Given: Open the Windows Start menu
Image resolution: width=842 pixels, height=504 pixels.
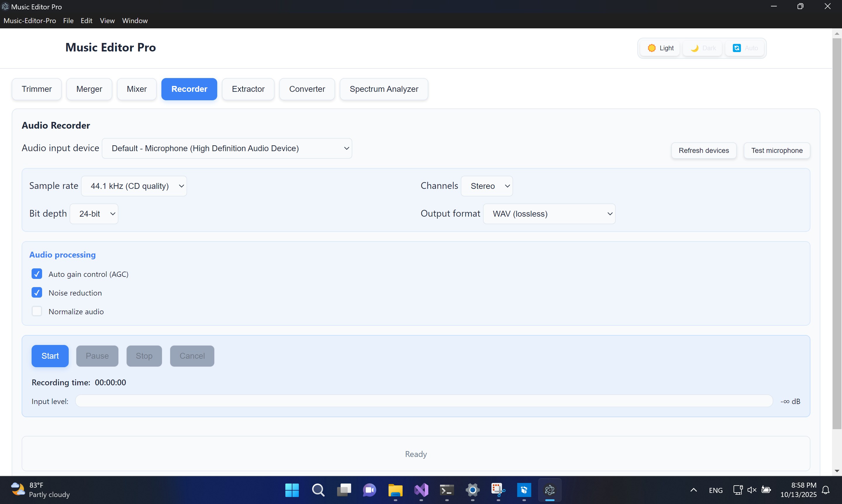Looking at the screenshot, I should (292, 490).
